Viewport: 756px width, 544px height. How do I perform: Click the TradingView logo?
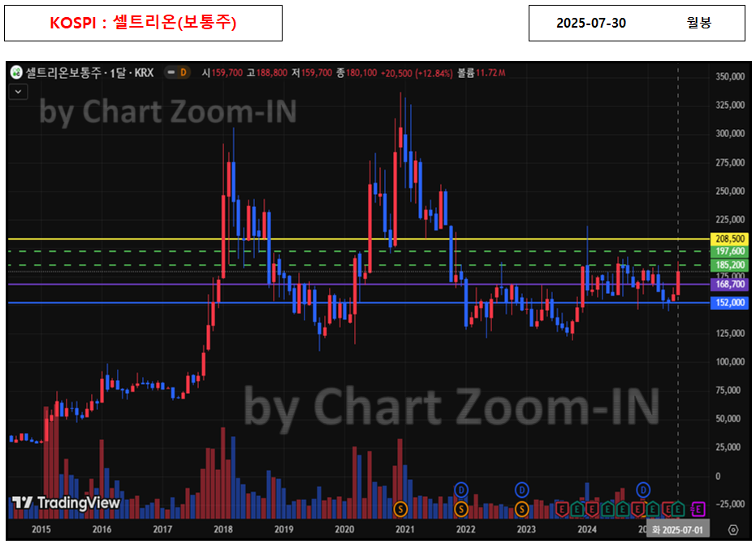pos(66,503)
